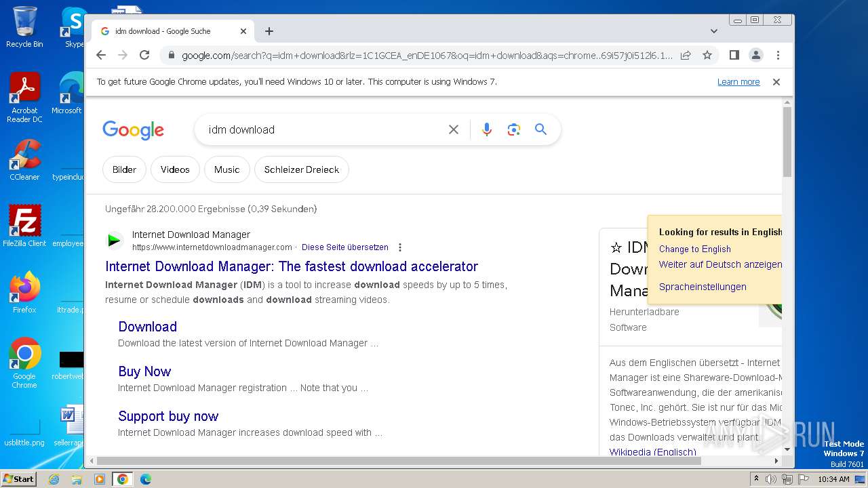Open media player taskbar icon
The height and width of the screenshot is (488, 868).
click(x=100, y=479)
